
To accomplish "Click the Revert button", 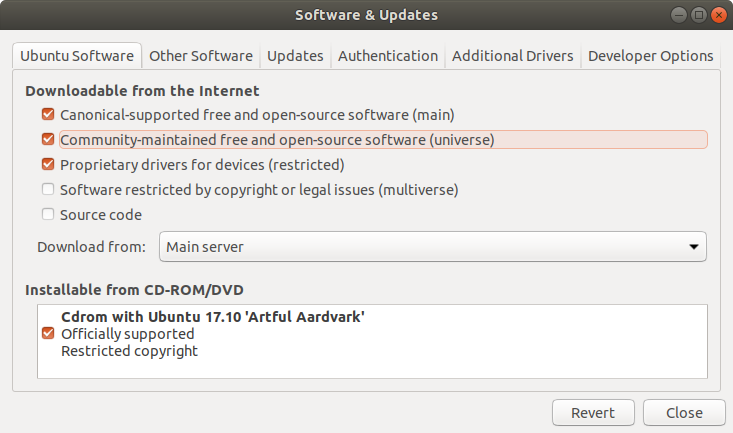I will 593,412.
